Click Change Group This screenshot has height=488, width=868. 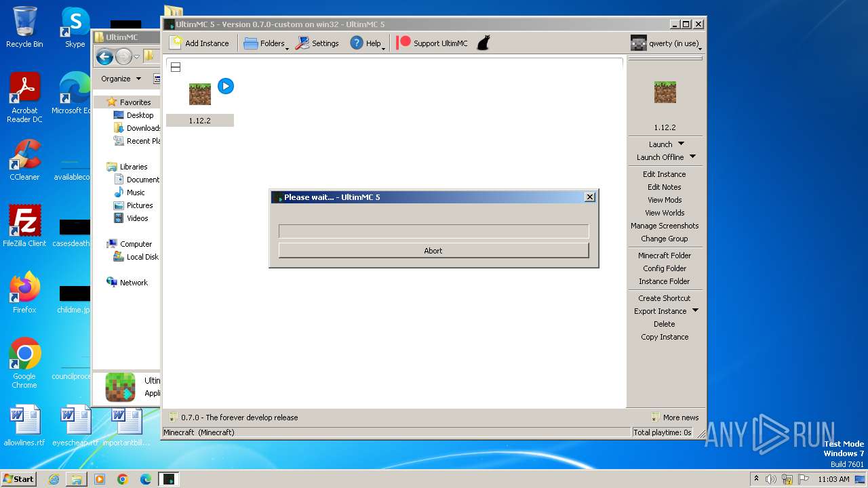665,239
